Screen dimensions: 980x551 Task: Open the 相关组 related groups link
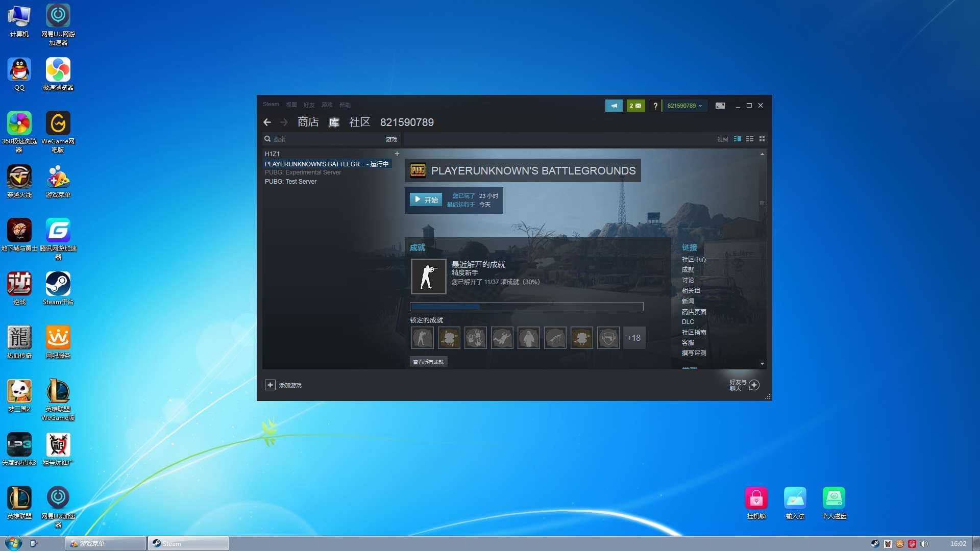click(691, 290)
